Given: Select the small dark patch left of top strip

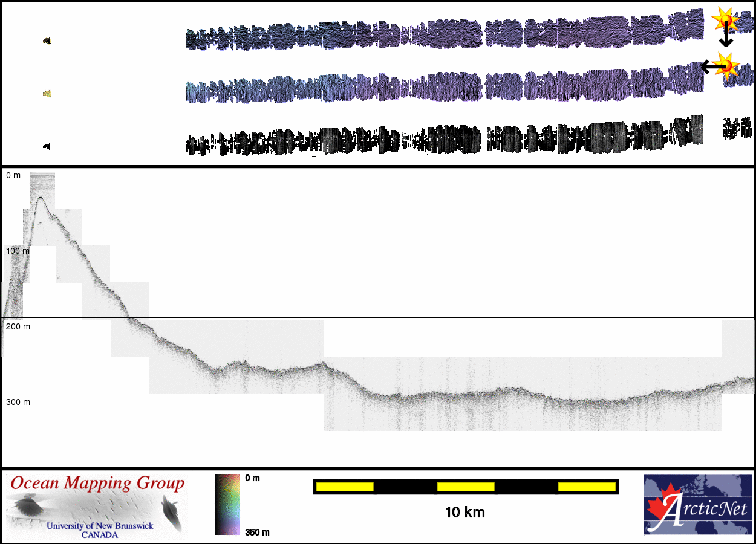Looking at the screenshot, I should (x=47, y=41).
